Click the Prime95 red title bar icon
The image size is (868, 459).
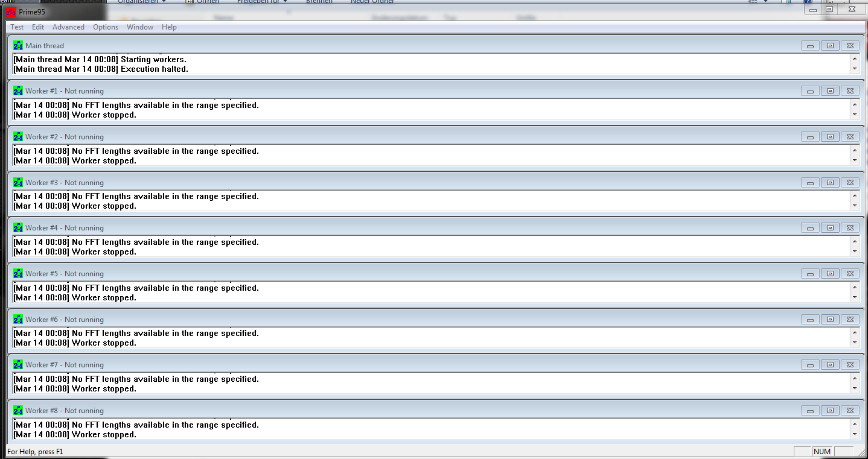point(11,11)
